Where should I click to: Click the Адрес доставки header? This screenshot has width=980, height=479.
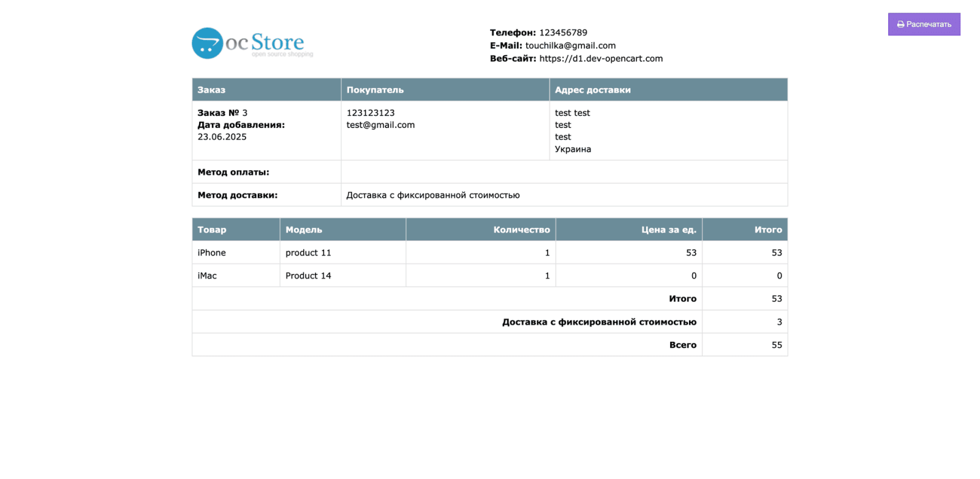click(668, 89)
